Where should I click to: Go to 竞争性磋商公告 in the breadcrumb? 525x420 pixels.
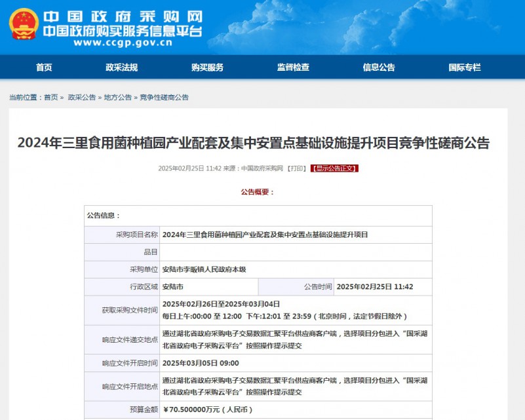pyautogui.click(x=164, y=98)
